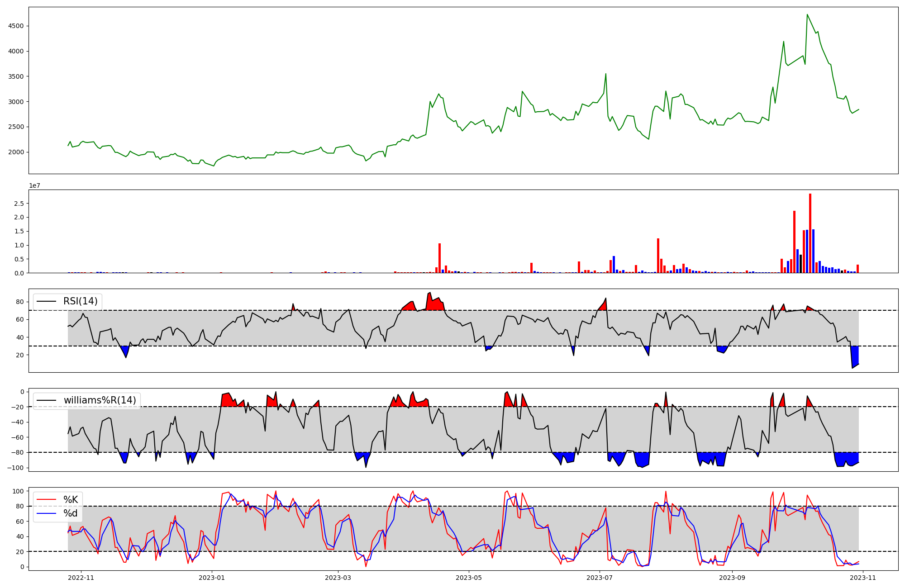Click the 2023-01 x-axis date label
Screen dimensions: 905x588
(x=212, y=578)
